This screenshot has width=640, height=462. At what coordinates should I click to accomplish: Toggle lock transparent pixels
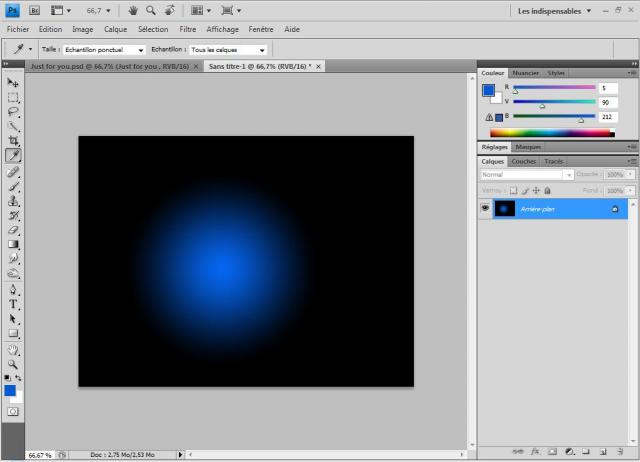[513, 191]
